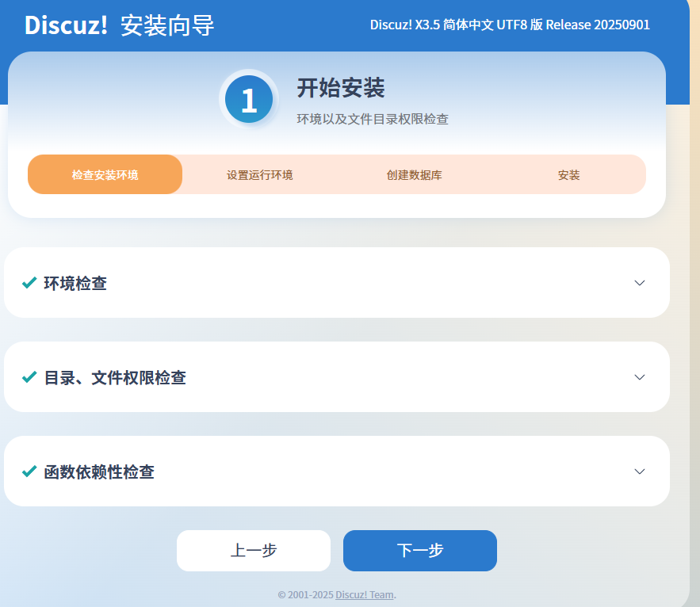Click the Discuz! 安装向导 header title
The width and height of the screenshot is (700, 607).
[x=119, y=25]
